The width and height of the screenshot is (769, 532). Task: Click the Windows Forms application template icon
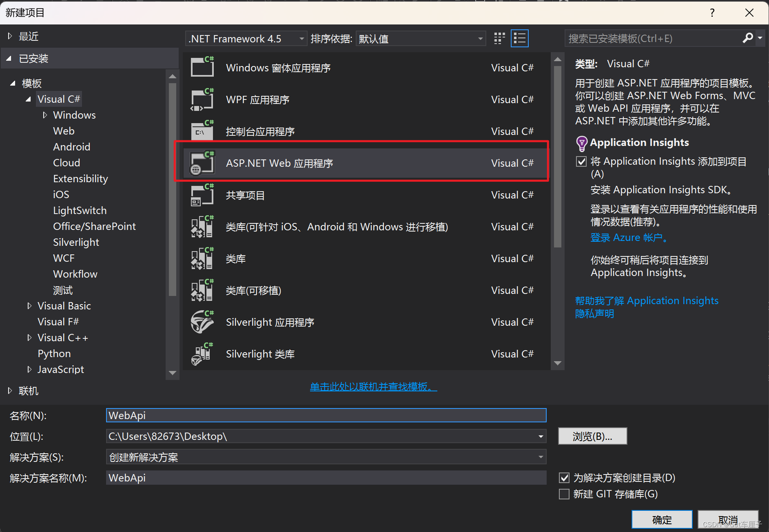click(x=202, y=67)
